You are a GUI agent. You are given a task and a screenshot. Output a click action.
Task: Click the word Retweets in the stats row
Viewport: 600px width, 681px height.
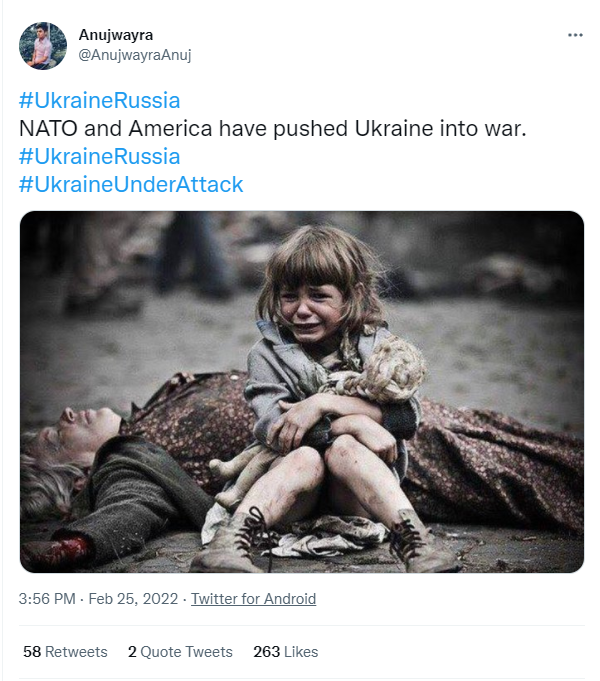point(76,652)
